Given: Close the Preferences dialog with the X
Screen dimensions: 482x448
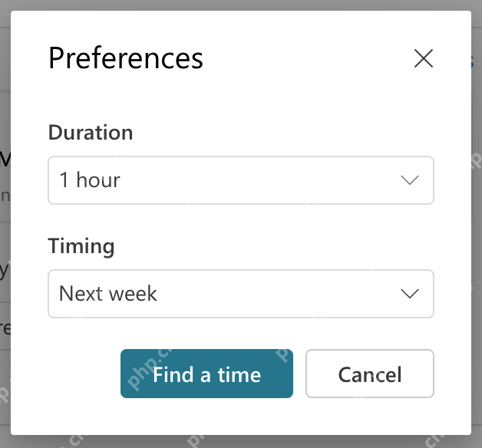Looking at the screenshot, I should click(424, 58).
